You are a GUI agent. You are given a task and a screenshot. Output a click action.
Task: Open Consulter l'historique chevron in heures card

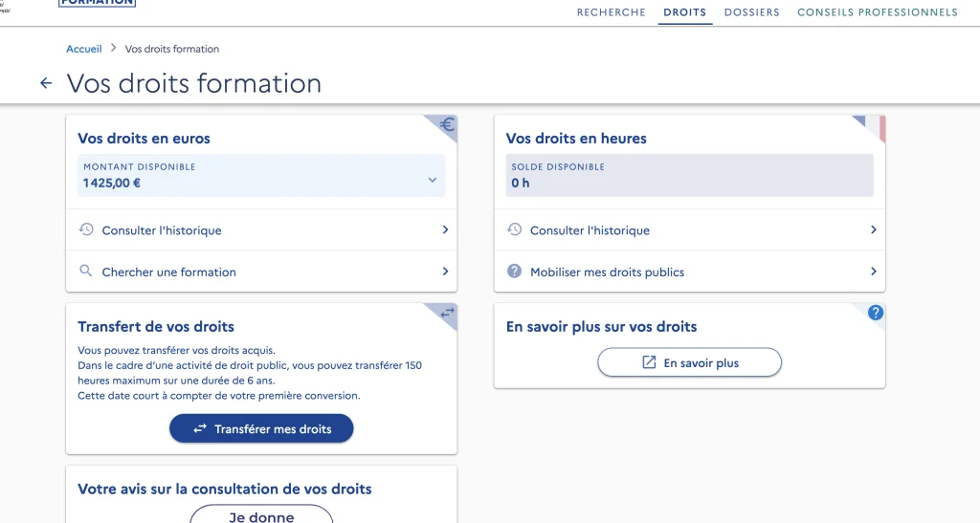(x=873, y=230)
